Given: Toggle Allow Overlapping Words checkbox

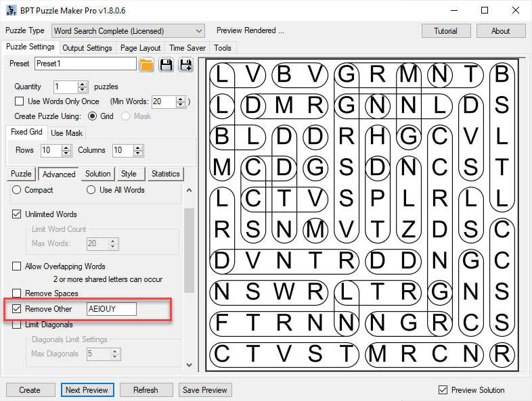Looking at the screenshot, I should [17, 266].
